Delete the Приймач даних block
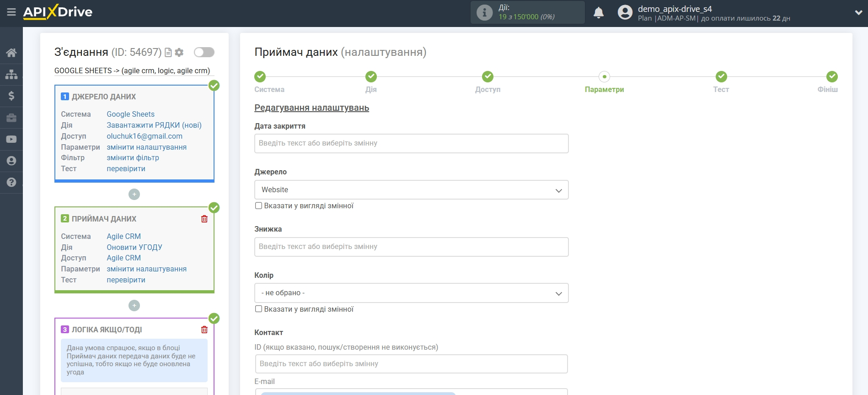The height and width of the screenshot is (395, 868). click(204, 219)
